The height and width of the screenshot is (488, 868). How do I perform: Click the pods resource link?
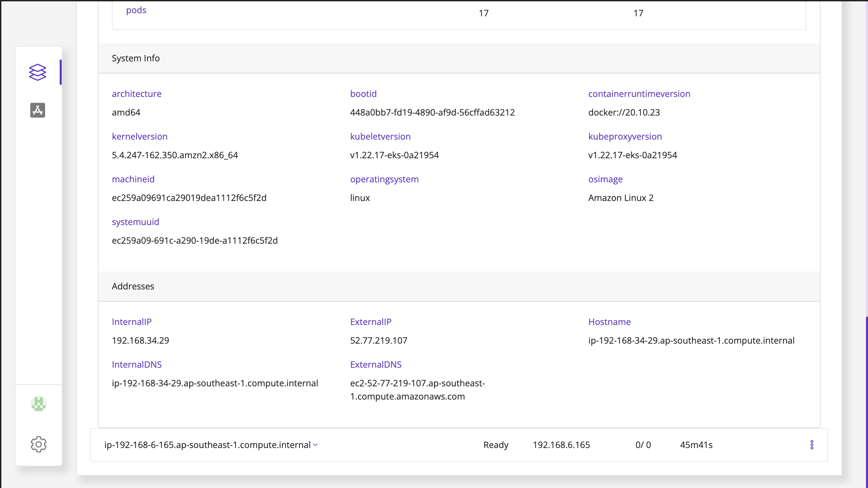tap(136, 10)
